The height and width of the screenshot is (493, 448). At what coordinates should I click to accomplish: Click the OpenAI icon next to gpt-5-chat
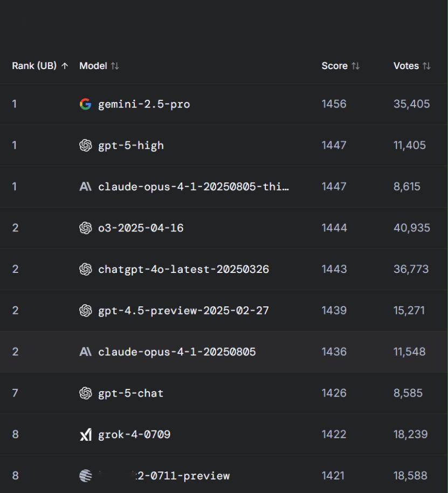85,393
